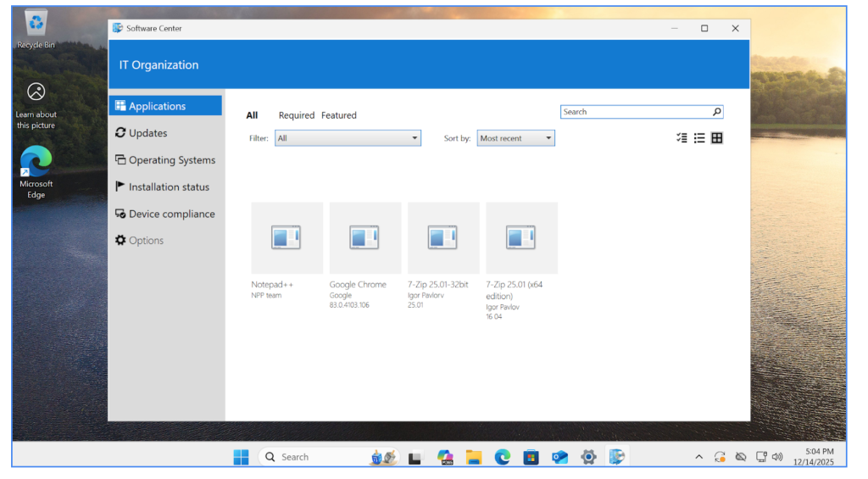Switch to list view layout
The image size is (868, 479).
699,138
